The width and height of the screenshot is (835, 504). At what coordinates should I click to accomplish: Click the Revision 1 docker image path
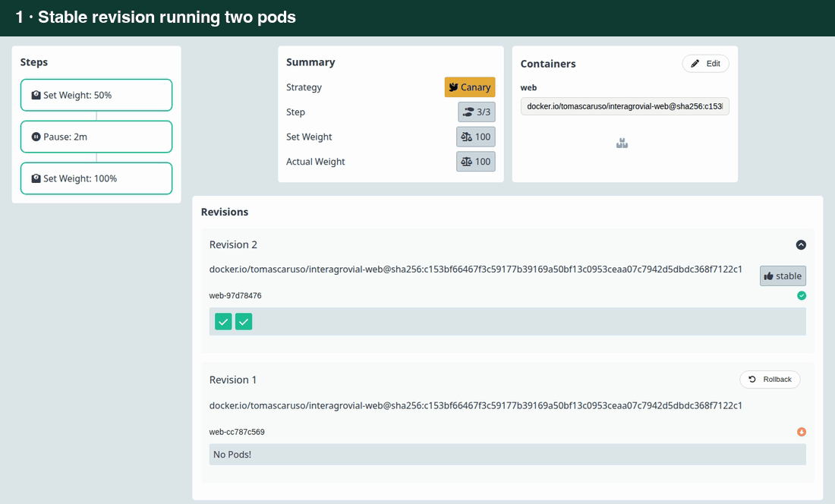click(475, 405)
